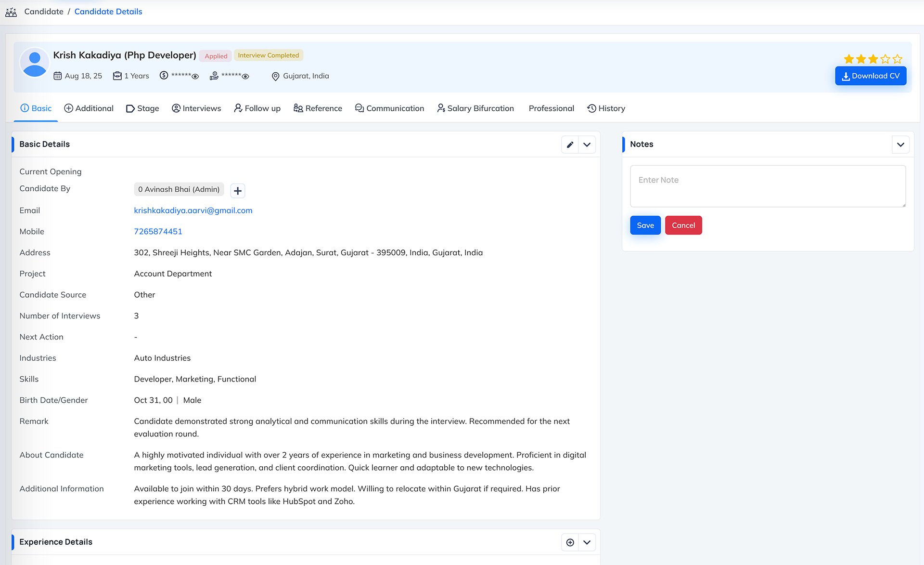The height and width of the screenshot is (565, 924).
Task: Click the fifth rating star
Action: coord(897,59)
